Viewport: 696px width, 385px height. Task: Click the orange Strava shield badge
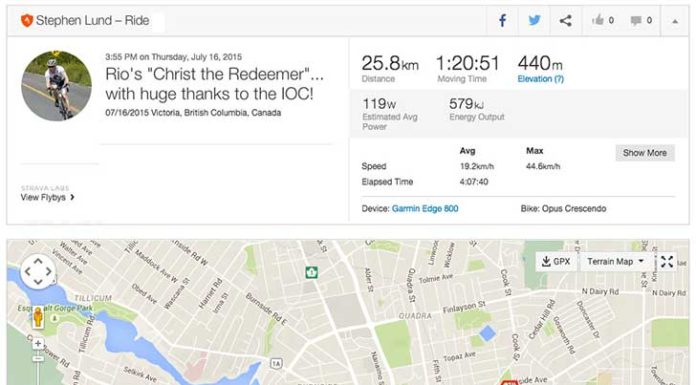click(x=27, y=20)
